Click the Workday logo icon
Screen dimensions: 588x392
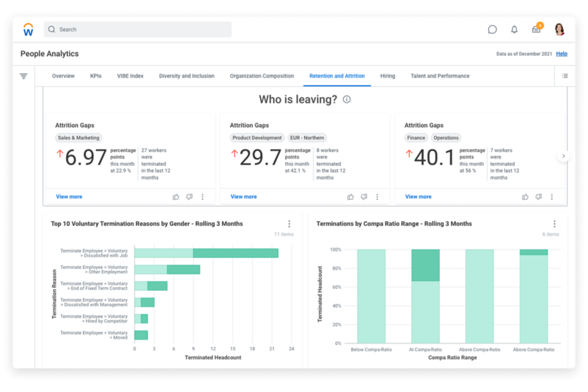[x=28, y=30]
